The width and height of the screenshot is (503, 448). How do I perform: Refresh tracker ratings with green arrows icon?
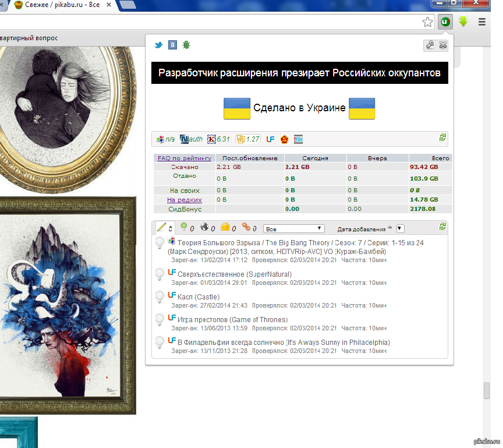[x=442, y=137]
